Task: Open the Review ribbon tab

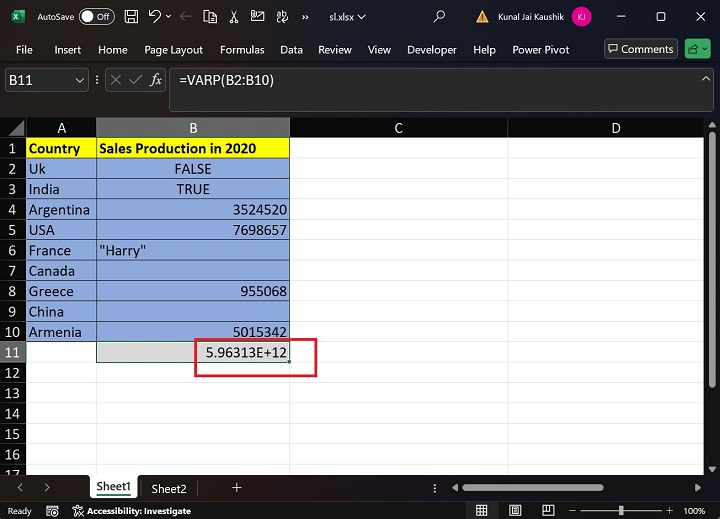Action: (335, 50)
